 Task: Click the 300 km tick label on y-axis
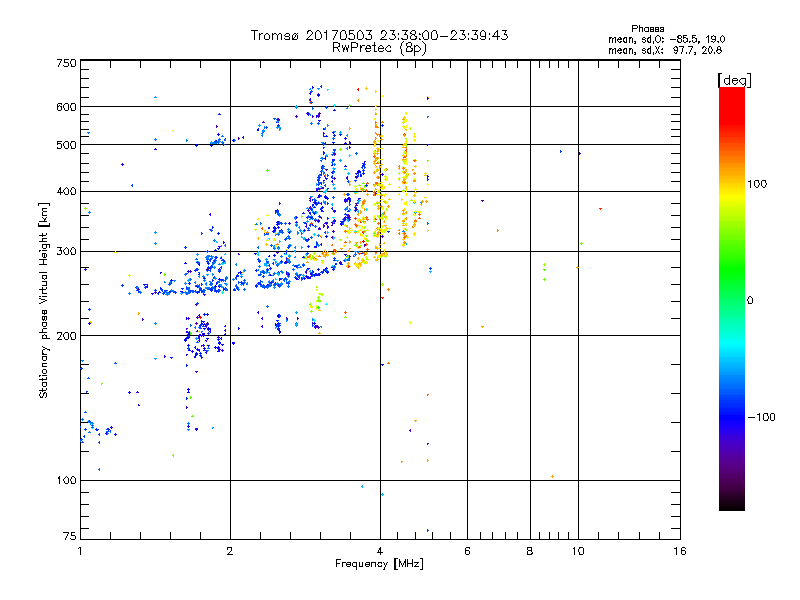pos(66,251)
